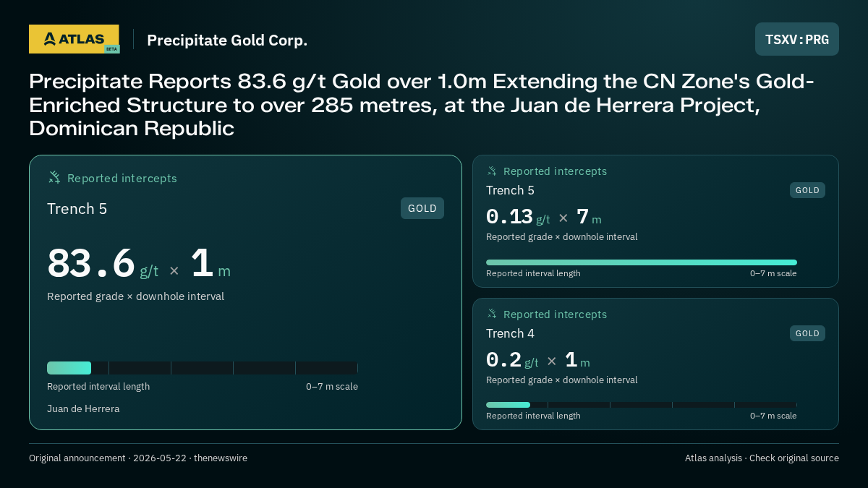Click the Trench 5 title in the large card
Viewport: 868px width, 488px height.
click(x=77, y=209)
